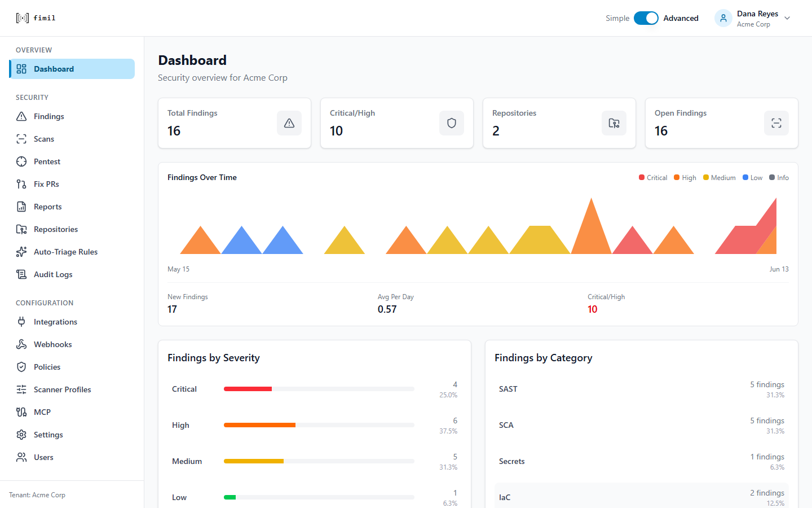Navigate to Pentest section
The height and width of the screenshot is (508, 812).
(x=72, y=161)
